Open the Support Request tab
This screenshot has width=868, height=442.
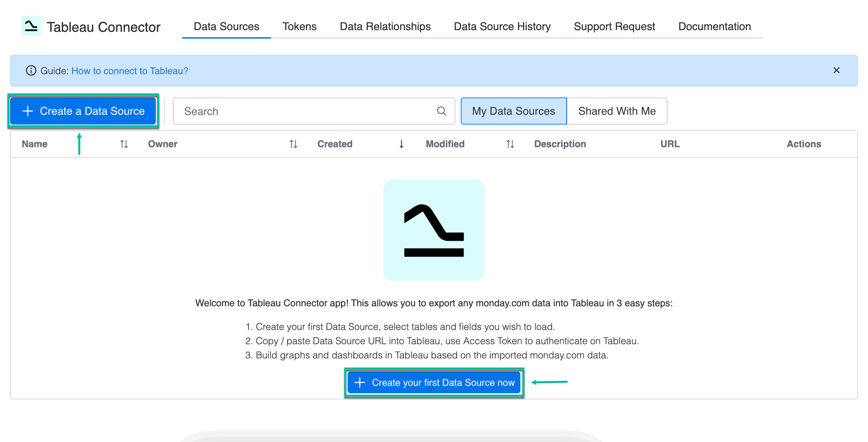click(614, 26)
